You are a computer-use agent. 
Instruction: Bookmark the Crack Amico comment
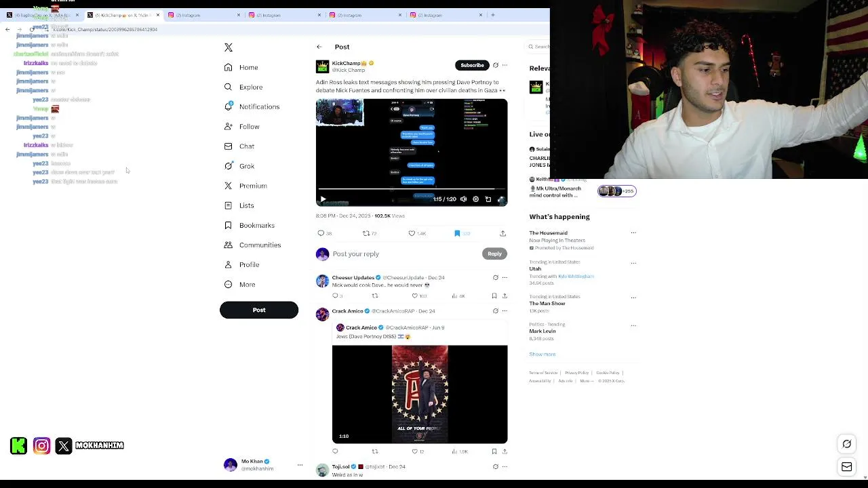pyautogui.click(x=494, y=451)
